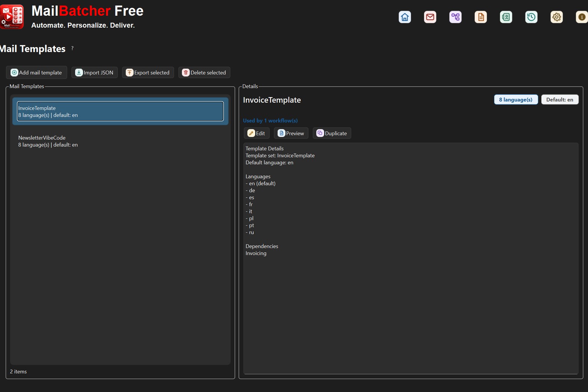Open the settings gear icon
Viewport: 588px width, 392px height.
pyautogui.click(x=557, y=17)
